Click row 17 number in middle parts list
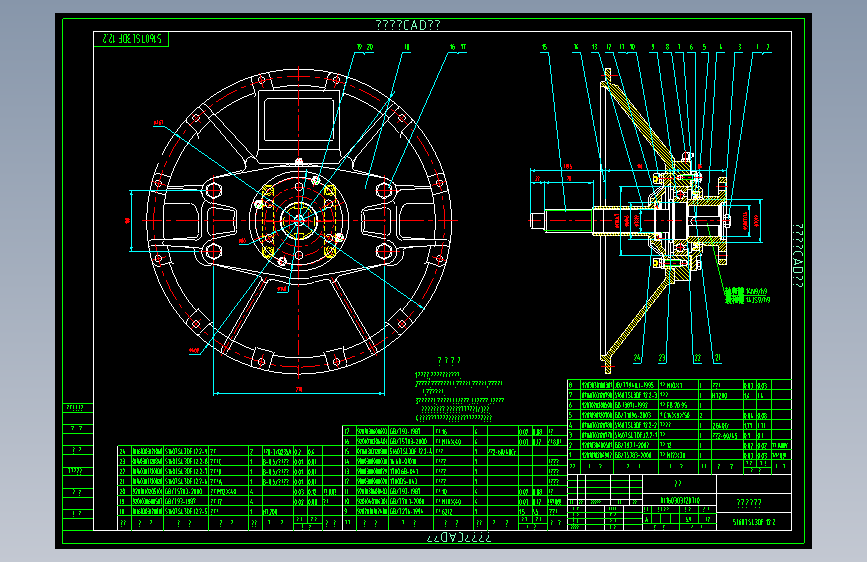Viewport: 867px width, 562px height. [347, 431]
